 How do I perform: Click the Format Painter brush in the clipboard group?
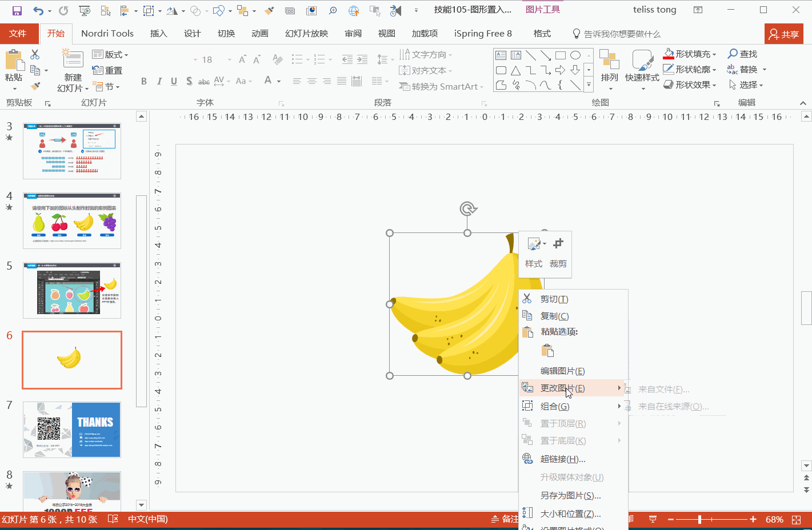point(35,86)
